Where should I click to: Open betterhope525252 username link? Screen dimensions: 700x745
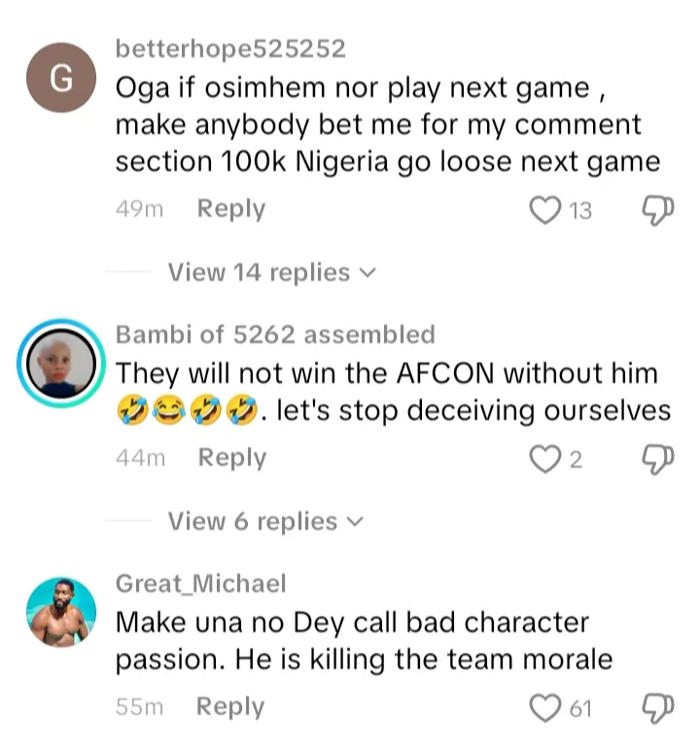tap(230, 49)
